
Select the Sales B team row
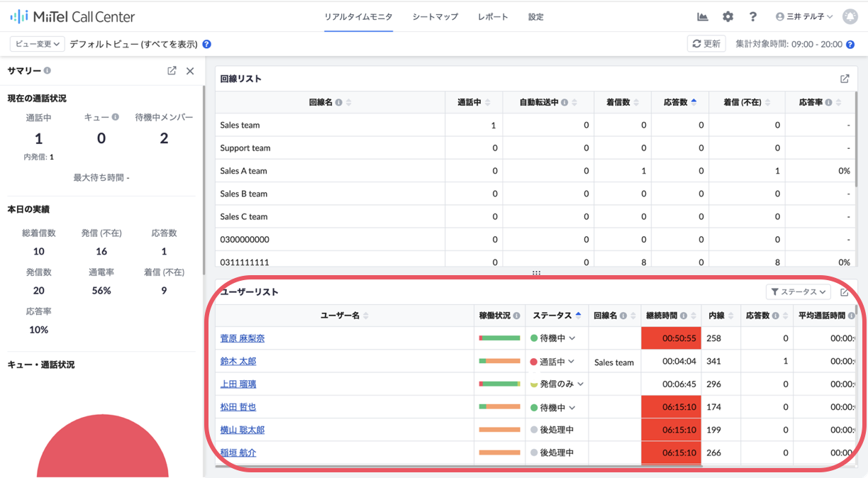click(x=535, y=194)
